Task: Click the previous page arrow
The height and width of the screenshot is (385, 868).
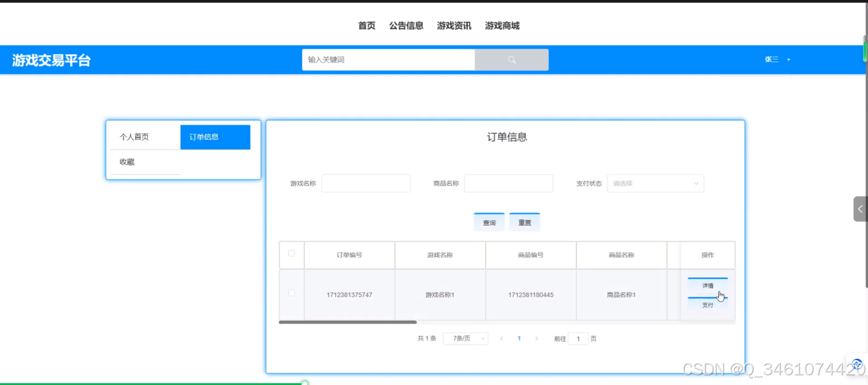Action: pyautogui.click(x=502, y=338)
